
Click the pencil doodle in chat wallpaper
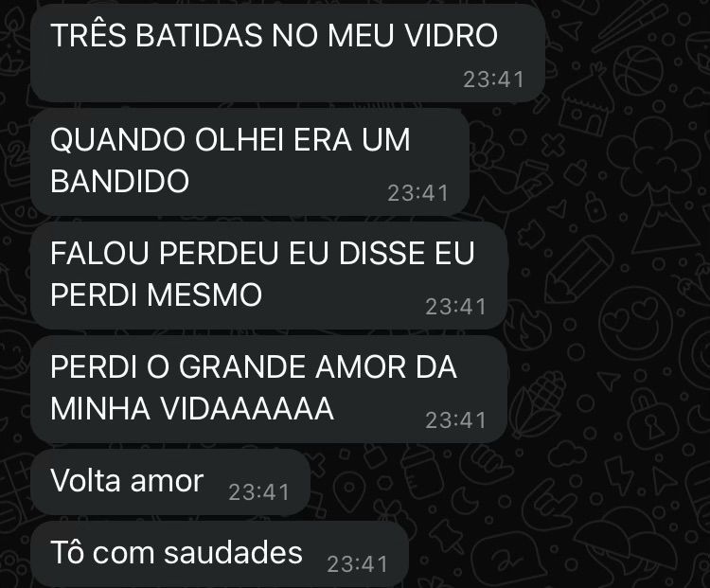point(577,270)
